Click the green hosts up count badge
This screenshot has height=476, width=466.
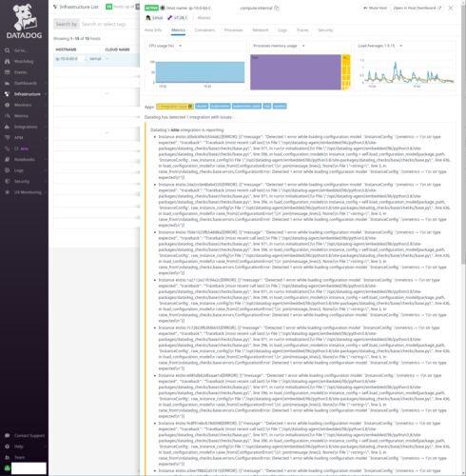(x=108, y=7)
